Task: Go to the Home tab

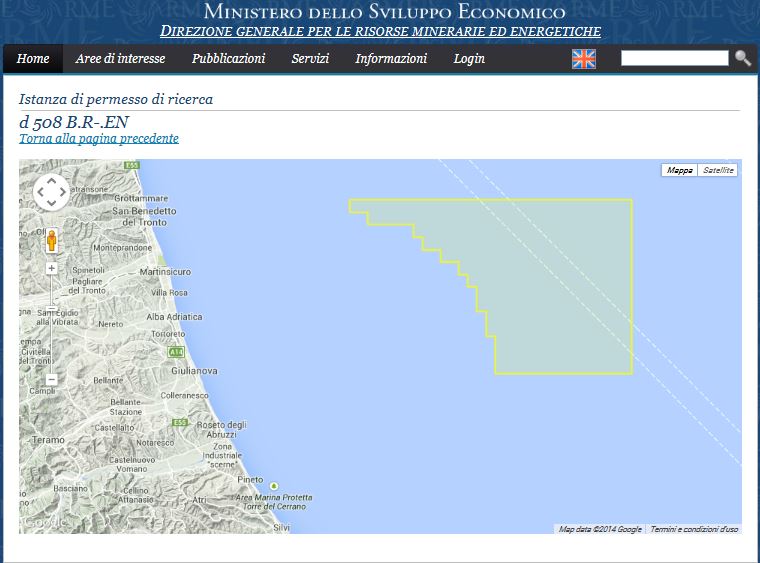Action: tap(33, 59)
